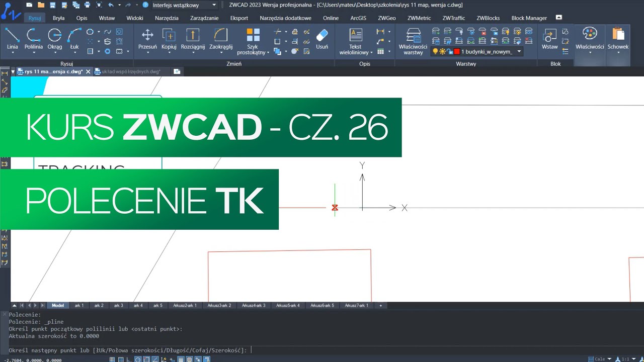The image size is (644, 362).
Task: Open the Wstaw ribbon tab
Action: pyautogui.click(x=107, y=18)
